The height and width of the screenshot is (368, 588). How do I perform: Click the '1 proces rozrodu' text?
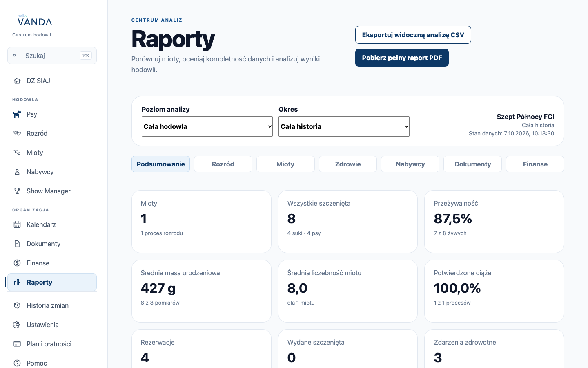[162, 233]
